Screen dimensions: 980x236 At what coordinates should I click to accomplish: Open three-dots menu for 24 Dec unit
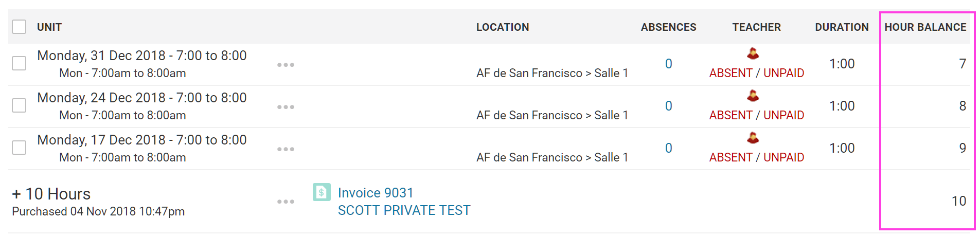tap(286, 107)
